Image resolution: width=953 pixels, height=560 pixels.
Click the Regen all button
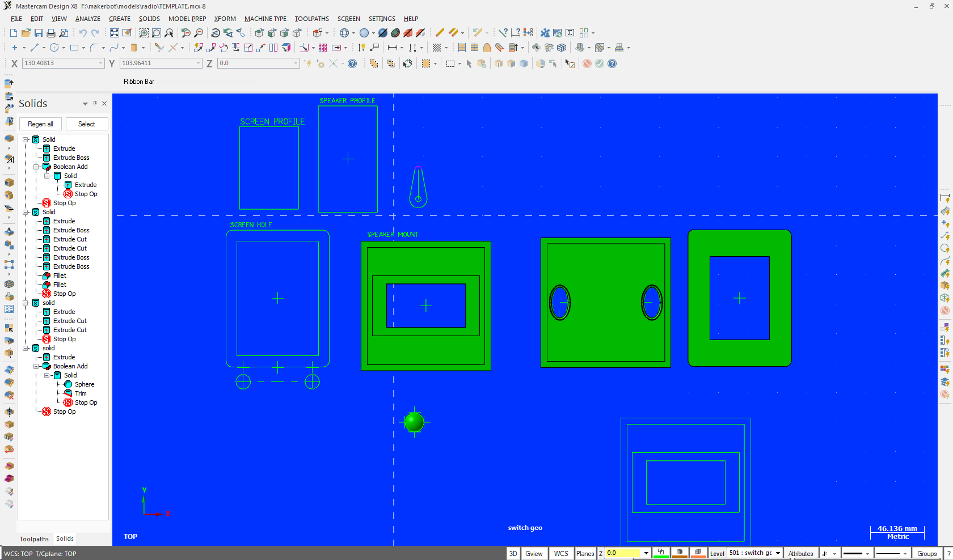click(x=40, y=124)
